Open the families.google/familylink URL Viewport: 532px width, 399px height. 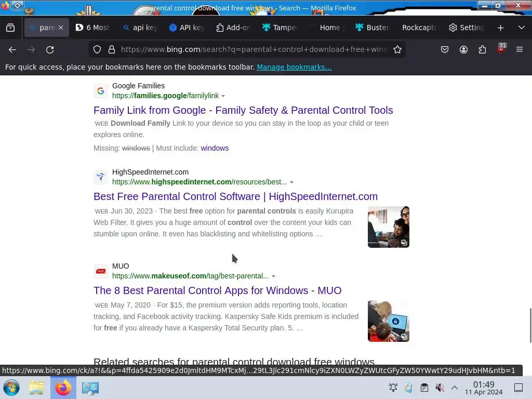pyautogui.click(x=166, y=96)
